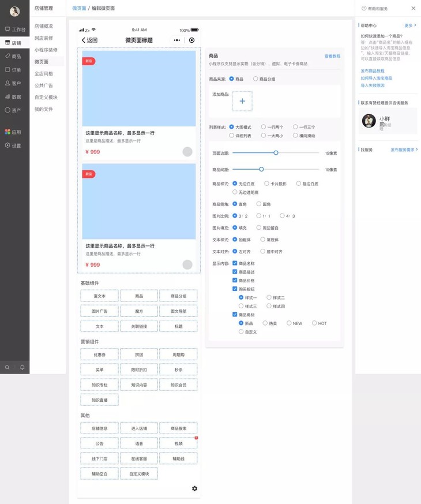Image resolution: width=421 pixels, height=504 pixels.
Task: Click the gear icon below component list
Action: coord(194,488)
